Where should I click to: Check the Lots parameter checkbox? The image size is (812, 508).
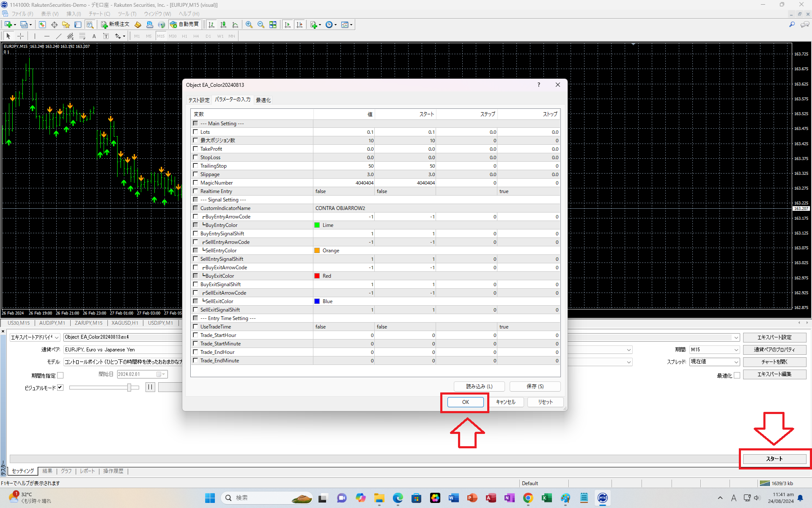pos(195,132)
